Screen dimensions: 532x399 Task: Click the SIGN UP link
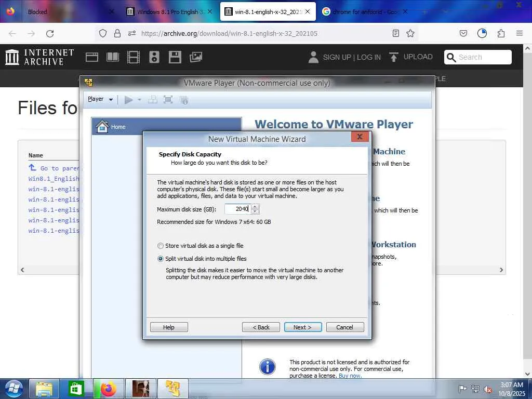click(337, 57)
